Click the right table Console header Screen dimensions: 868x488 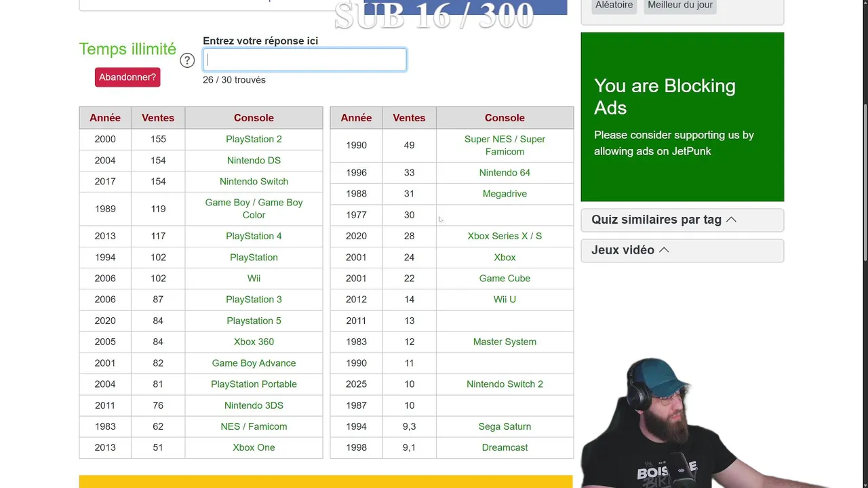(505, 118)
